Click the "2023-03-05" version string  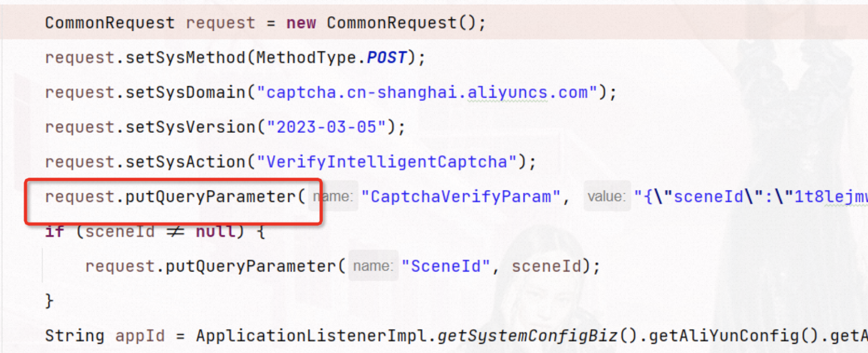pos(326,127)
